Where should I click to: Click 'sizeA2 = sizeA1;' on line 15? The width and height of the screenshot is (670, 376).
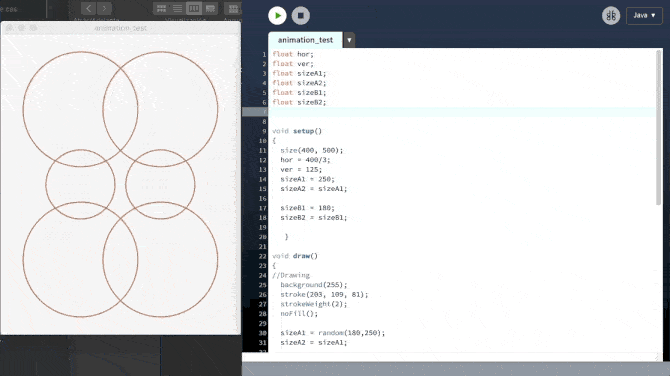[314, 189]
